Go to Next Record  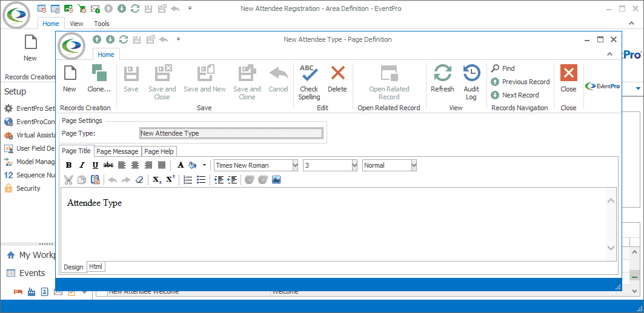pyautogui.click(x=515, y=95)
